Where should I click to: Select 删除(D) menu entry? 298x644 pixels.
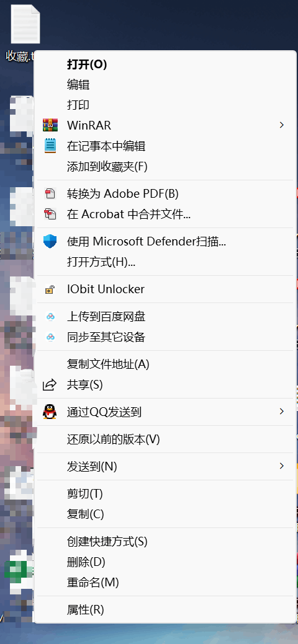[86, 562]
